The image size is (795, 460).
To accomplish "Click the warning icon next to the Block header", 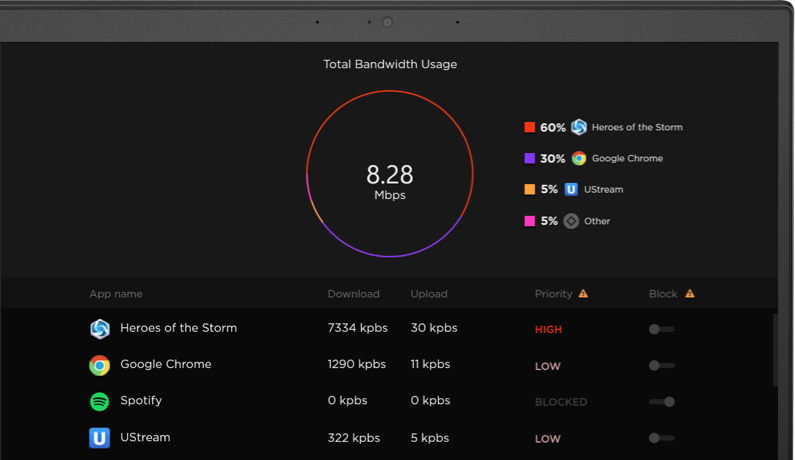I will [x=690, y=294].
